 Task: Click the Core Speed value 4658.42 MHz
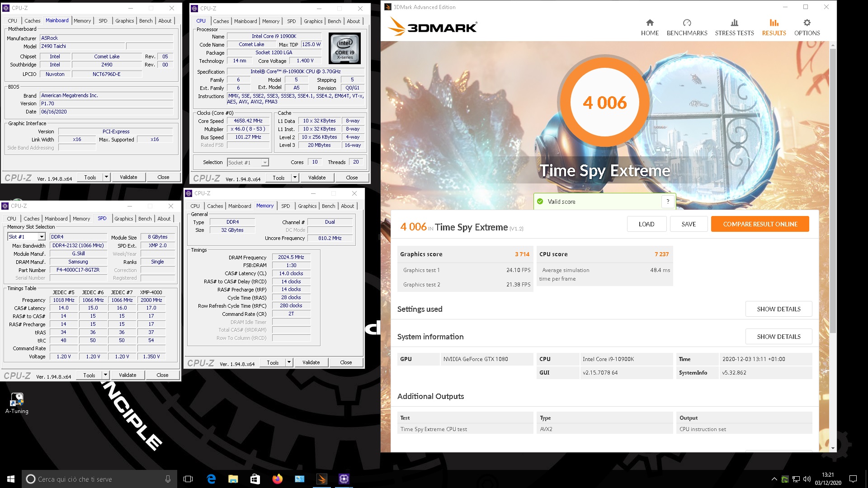[248, 121]
